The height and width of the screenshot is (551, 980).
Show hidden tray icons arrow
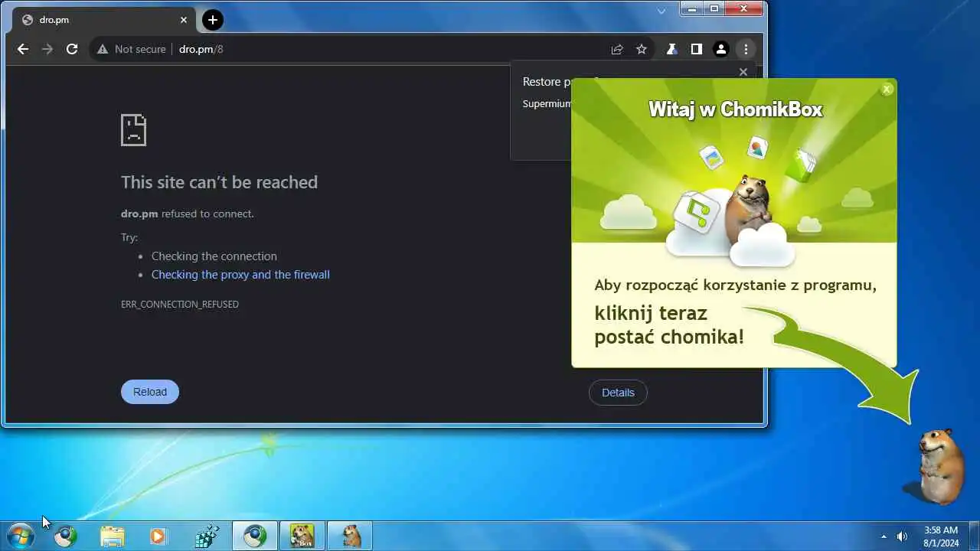tap(884, 536)
